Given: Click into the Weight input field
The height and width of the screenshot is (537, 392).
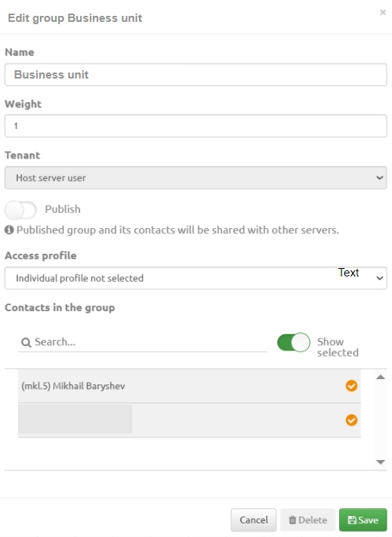Looking at the screenshot, I should [x=196, y=126].
